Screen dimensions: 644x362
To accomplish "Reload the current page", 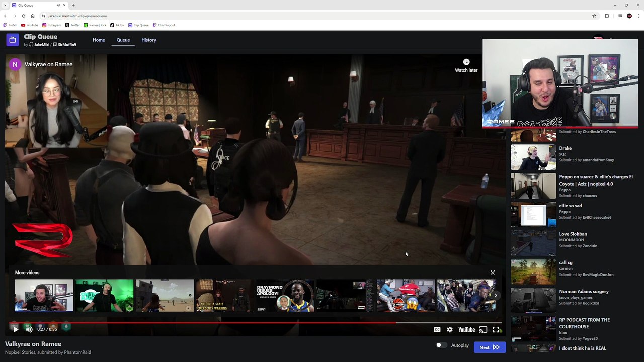I will 23,16.
